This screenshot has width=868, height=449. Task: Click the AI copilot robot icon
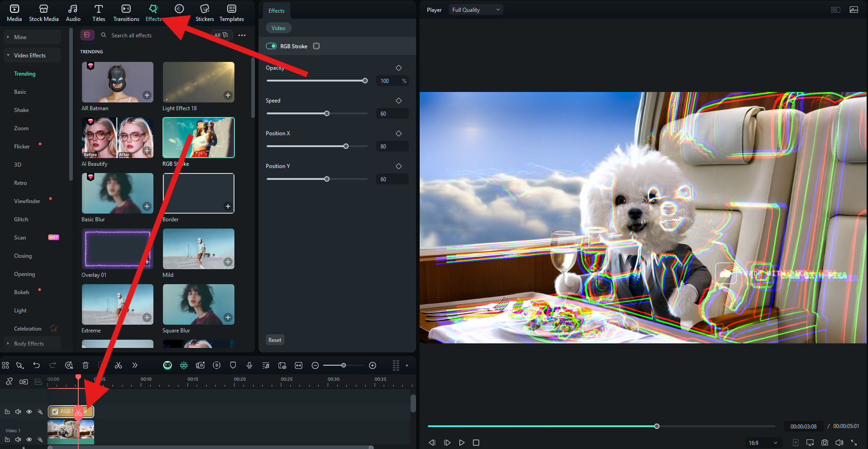coord(168,365)
